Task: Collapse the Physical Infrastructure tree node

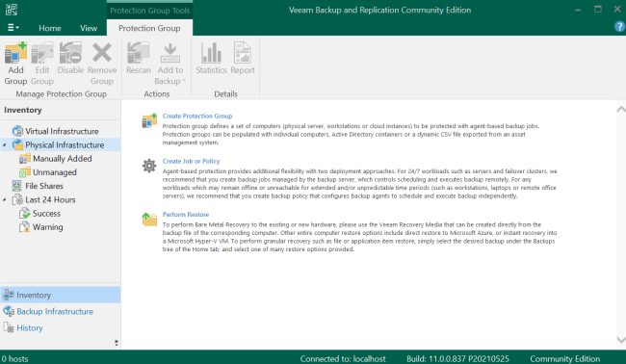Action: pos(5,145)
